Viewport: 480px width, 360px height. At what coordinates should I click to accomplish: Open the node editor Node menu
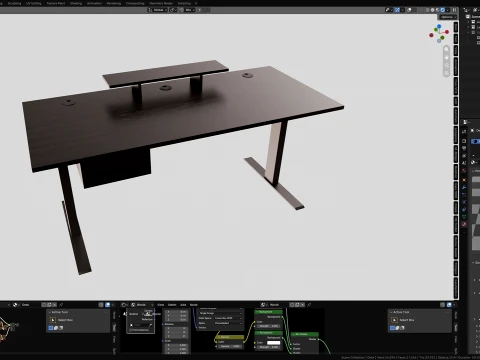coord(194,305)
